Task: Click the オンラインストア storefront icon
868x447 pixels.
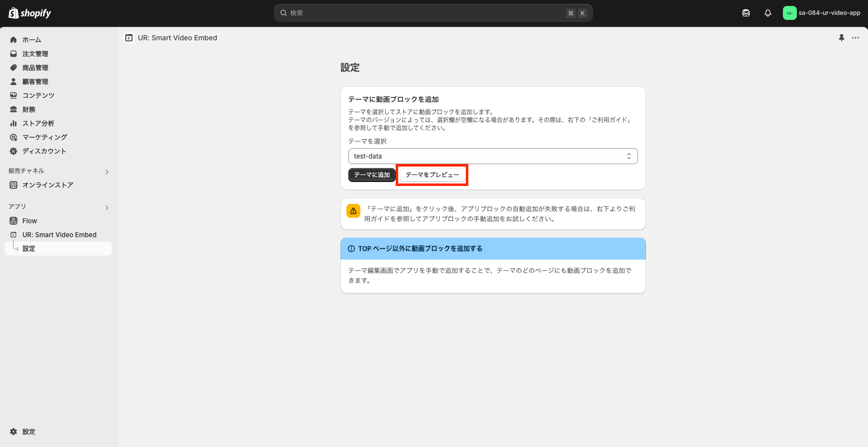Action: pyautogui.click(x=13, y=185)
